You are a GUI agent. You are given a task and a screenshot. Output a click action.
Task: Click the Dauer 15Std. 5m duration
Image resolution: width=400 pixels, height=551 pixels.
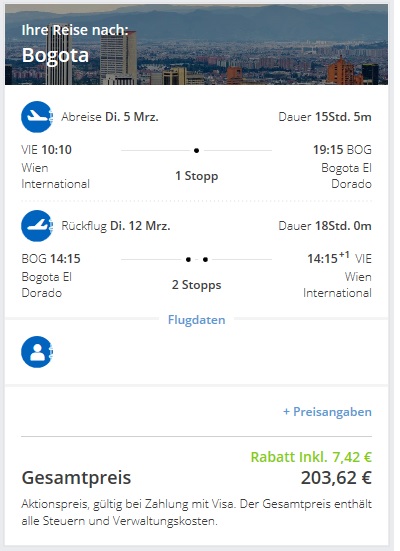coord(325,117)
